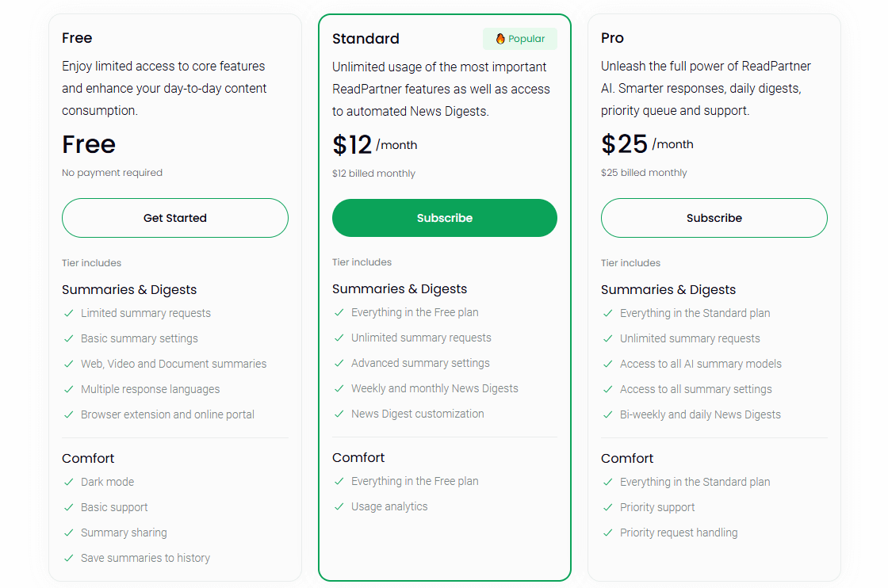Click checkmark next to Priority support

click(x=608, y=507)
